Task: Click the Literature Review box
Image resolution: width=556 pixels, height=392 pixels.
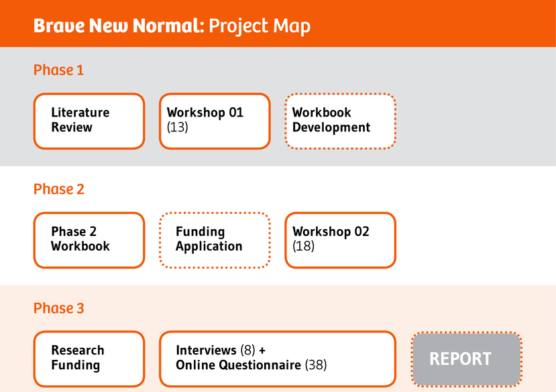Action: tap(89, 121)
